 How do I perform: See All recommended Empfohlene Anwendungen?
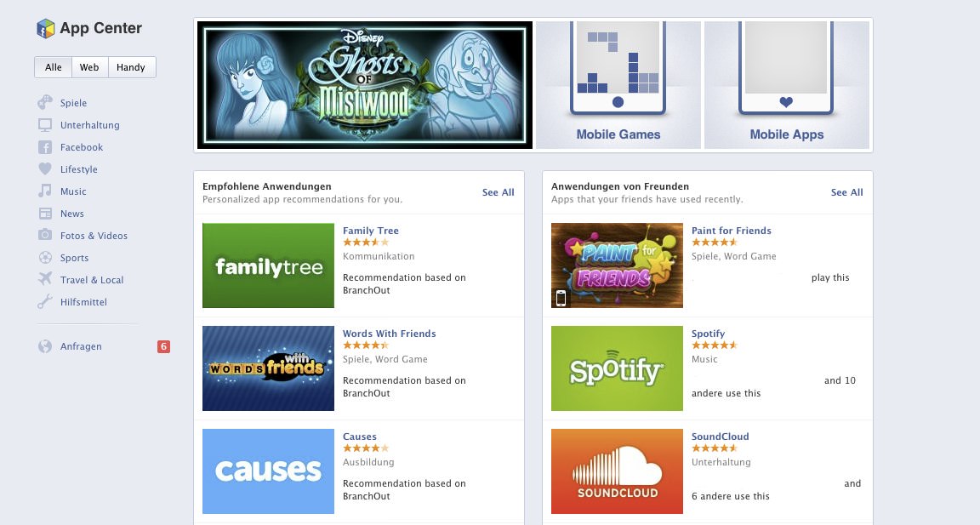click(x=499, y=192)
